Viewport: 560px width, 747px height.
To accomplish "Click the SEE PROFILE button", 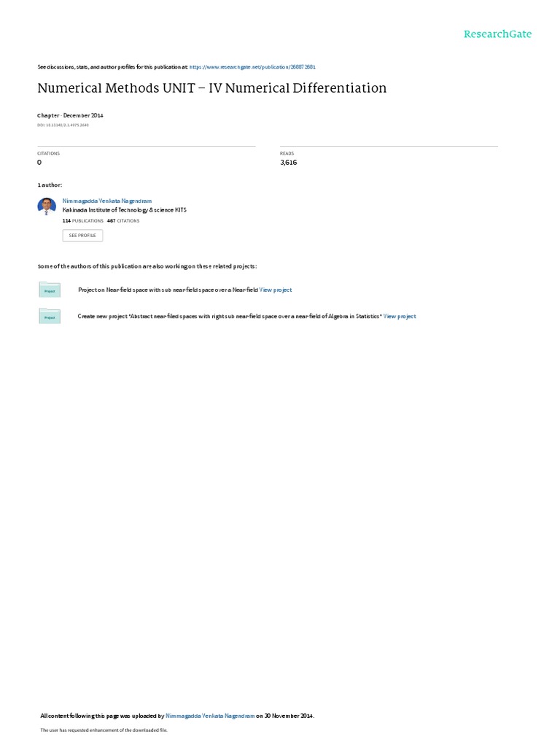I will click(x=82, y=236).
